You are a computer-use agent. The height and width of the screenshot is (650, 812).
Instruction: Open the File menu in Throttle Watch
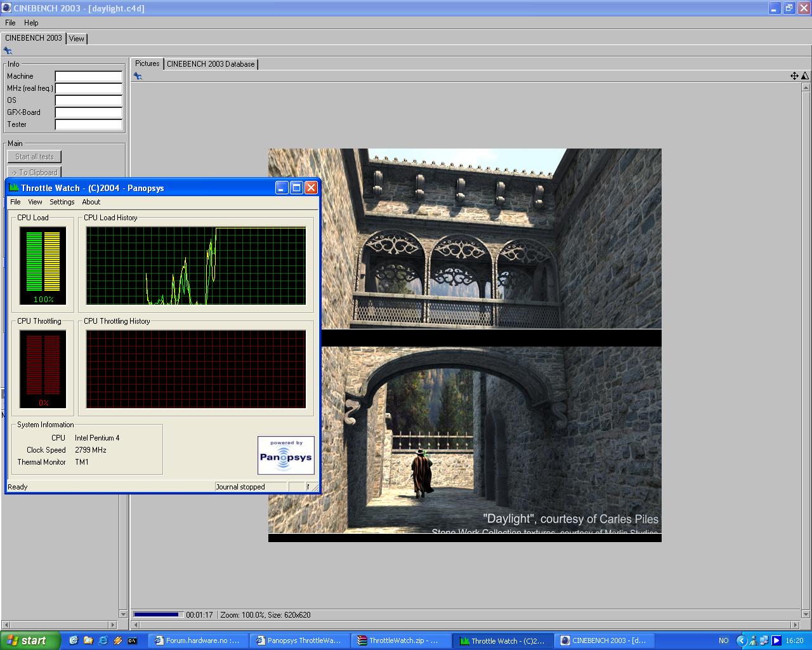pos(15,202)
